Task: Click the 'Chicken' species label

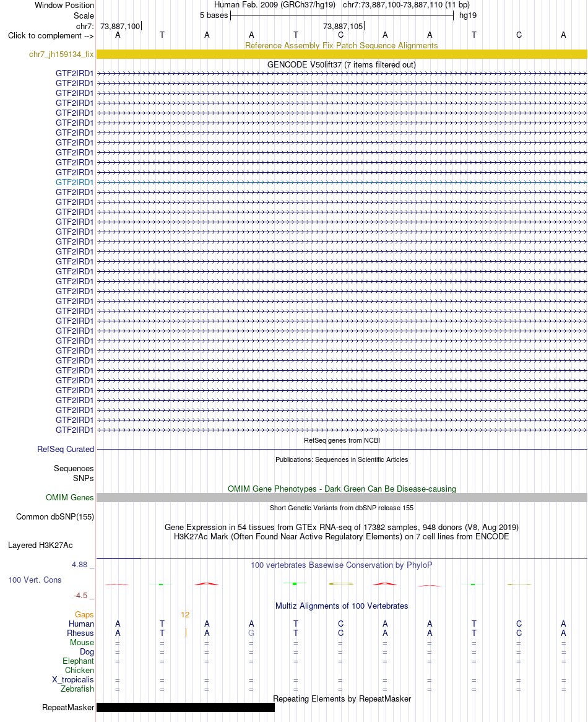Action: coord(79,671)
